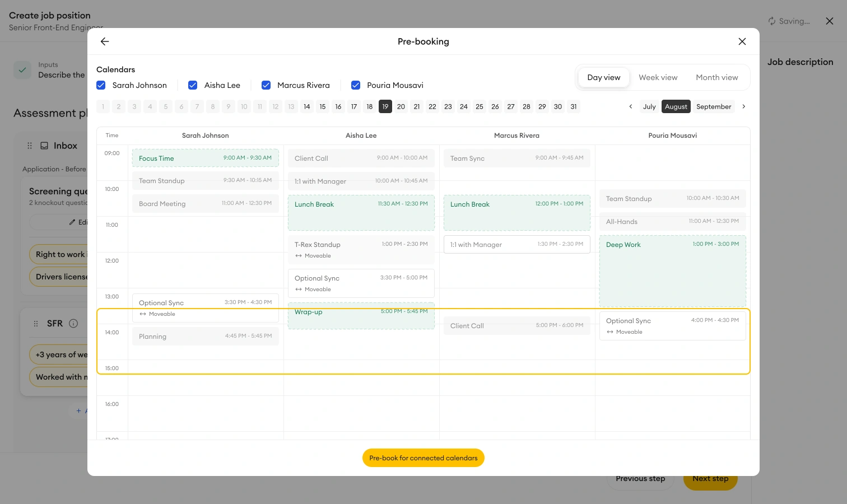Click the next month arrow

tap(744, 106)
